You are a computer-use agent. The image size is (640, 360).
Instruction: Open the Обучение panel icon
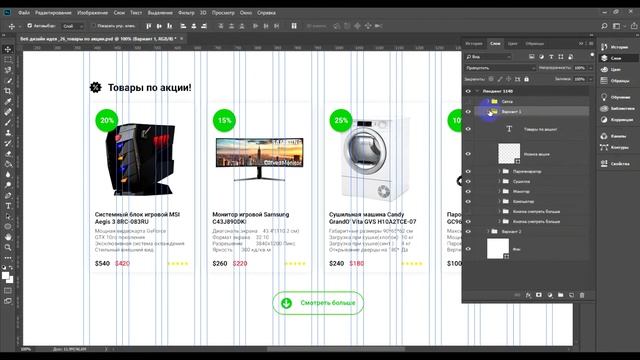click(604, 97)
